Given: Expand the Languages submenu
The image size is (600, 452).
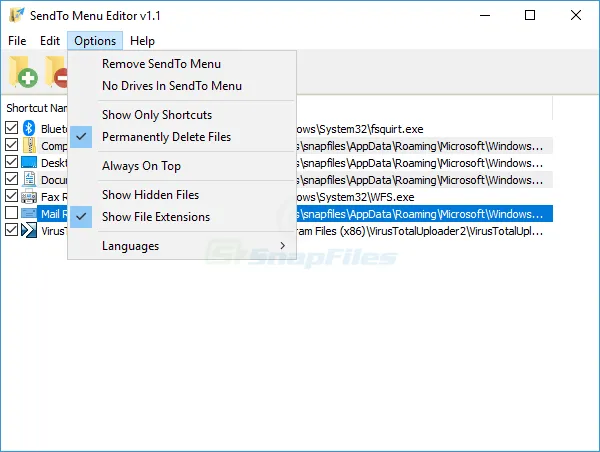Looking at the screenshot, I should pyautogui.click(x=182, y=246).
